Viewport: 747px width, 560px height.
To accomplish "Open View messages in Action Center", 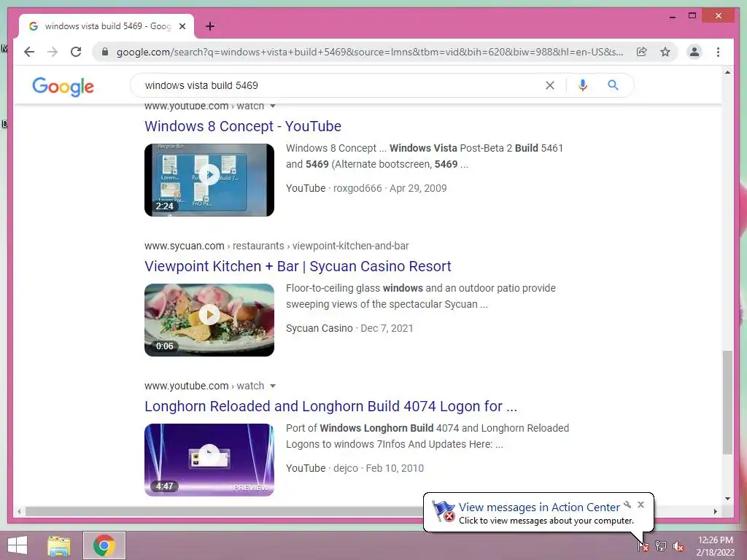I will (x=539, y=507).
